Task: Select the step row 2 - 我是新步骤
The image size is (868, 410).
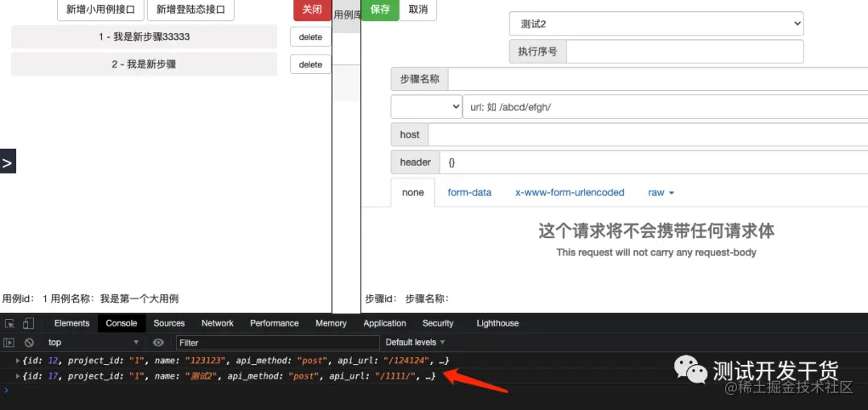Action: point(144,64)
